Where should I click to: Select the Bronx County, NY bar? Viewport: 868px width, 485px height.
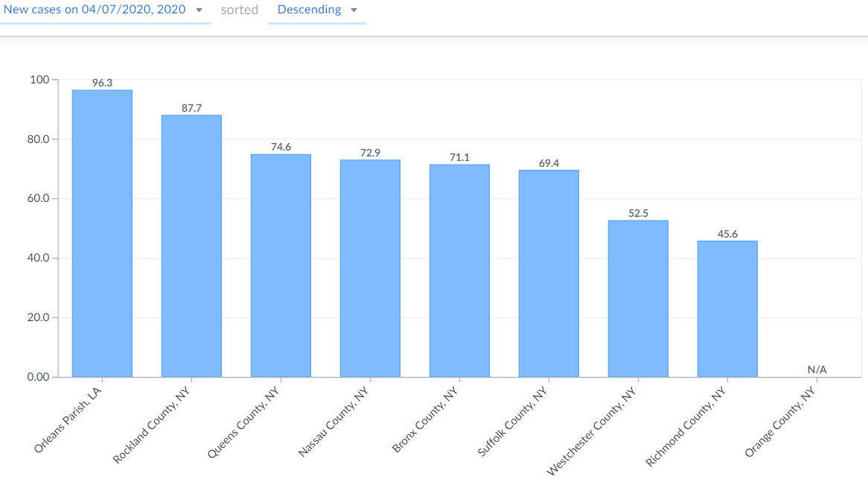coord(459,270)
